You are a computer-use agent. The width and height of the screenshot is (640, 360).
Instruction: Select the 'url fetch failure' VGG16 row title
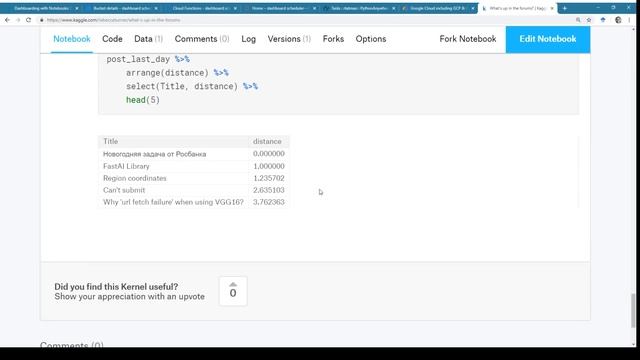(173, 202)
